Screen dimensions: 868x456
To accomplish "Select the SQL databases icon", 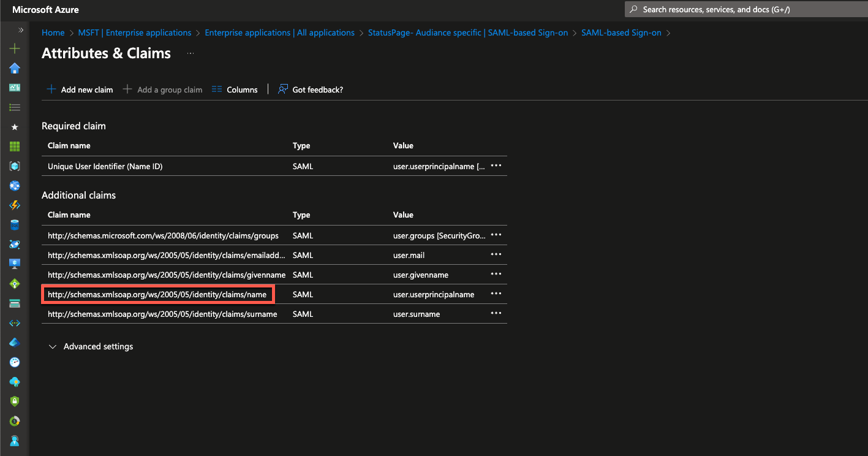I will (15, 225).
